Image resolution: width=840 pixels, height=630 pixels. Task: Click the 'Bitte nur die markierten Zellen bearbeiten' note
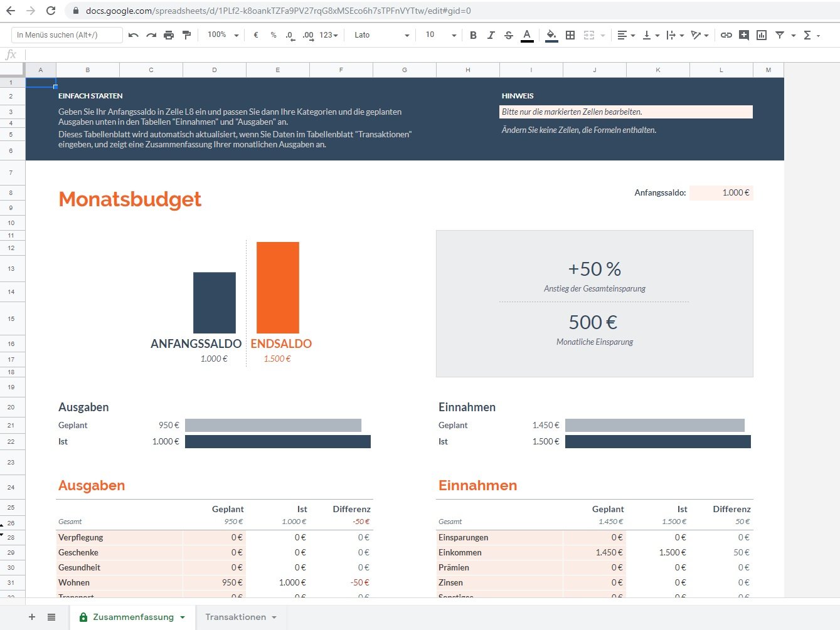(x=626, y=112)
